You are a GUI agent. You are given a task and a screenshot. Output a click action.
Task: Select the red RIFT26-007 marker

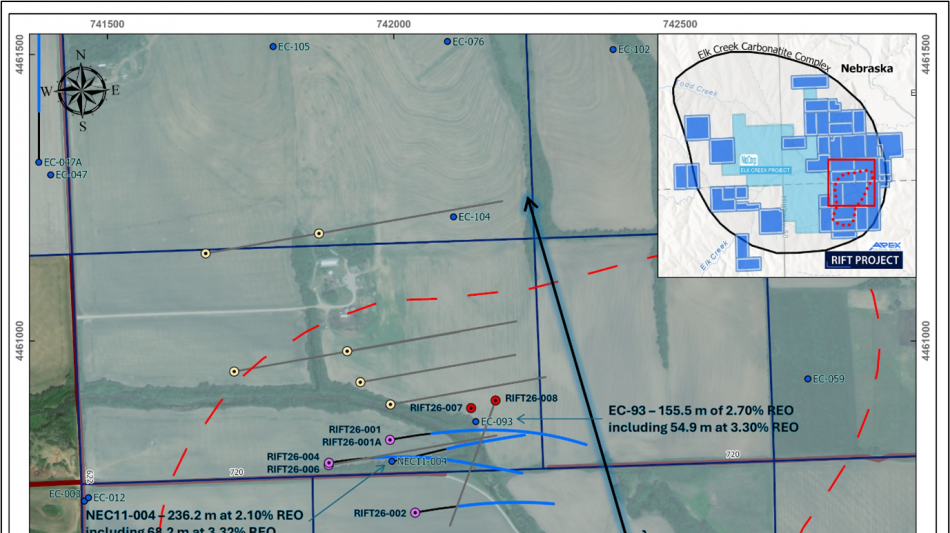point(471,407)
